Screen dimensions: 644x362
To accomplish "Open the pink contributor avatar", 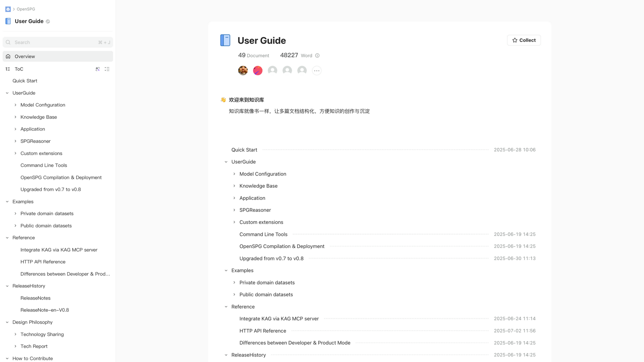I will click(x=258, y=70).
